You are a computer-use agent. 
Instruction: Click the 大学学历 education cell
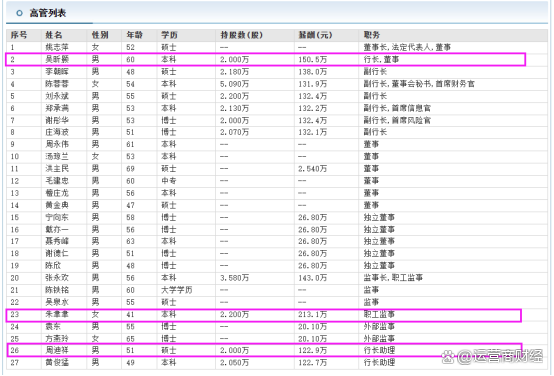coord(177,290)
